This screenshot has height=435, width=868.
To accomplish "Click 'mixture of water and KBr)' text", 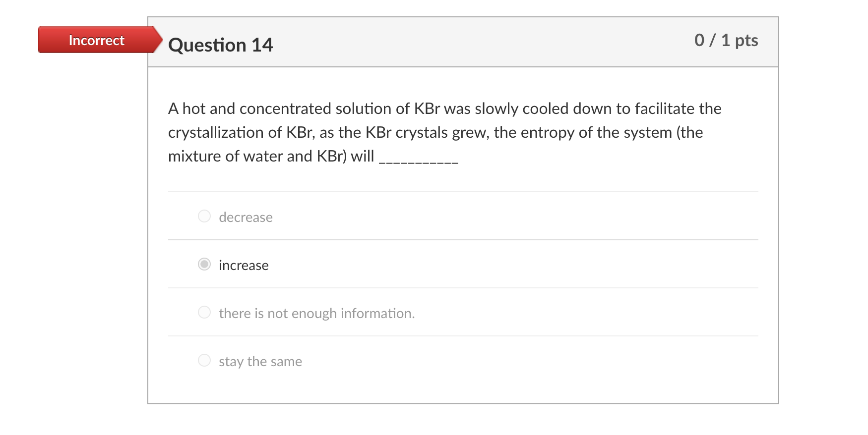I will (x=257, y=157).
